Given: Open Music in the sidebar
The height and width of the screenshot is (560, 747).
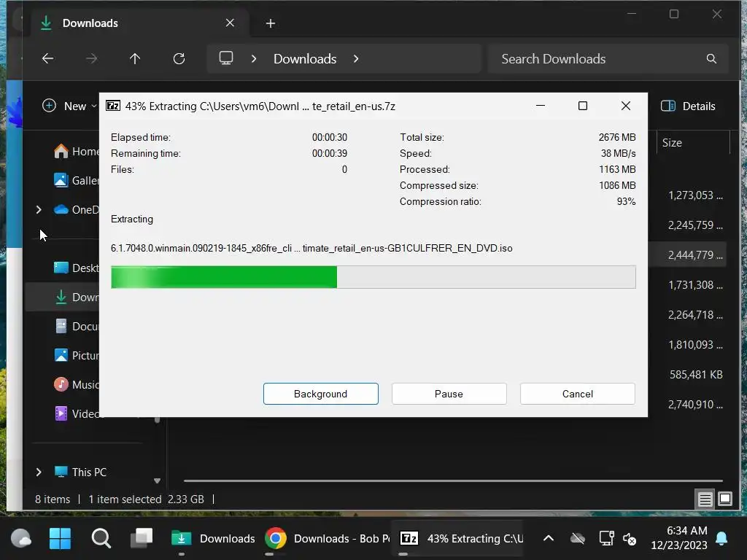Looking at the screenshot, I should point(76,384).
